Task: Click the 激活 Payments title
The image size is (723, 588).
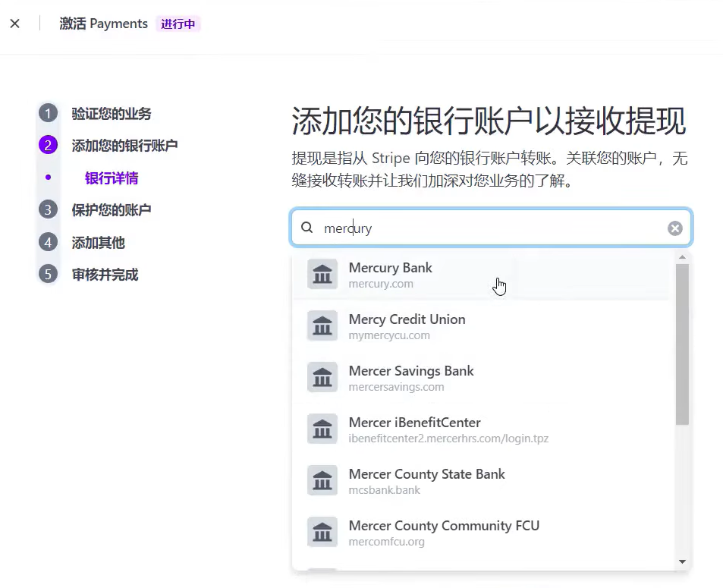Action: coord(103,24)
